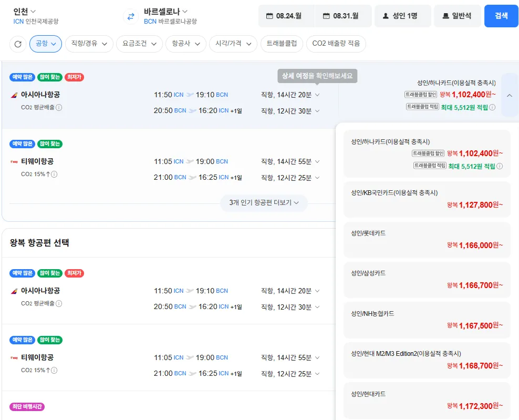Select the 08.24.월 departure date

(x=286, y=16)
